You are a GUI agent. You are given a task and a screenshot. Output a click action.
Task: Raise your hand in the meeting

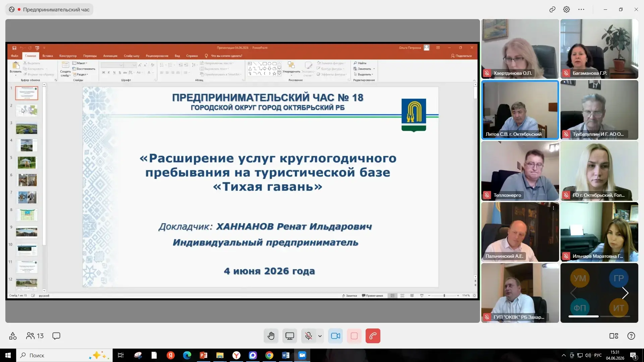tap(271, 336)
